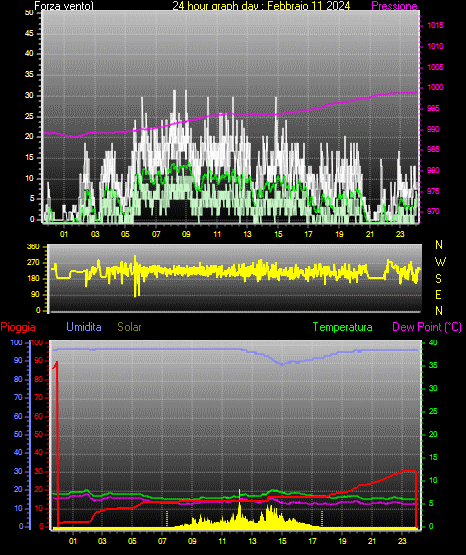Click the S compass direction label
The image size is (466, 555).
[438, 279]
